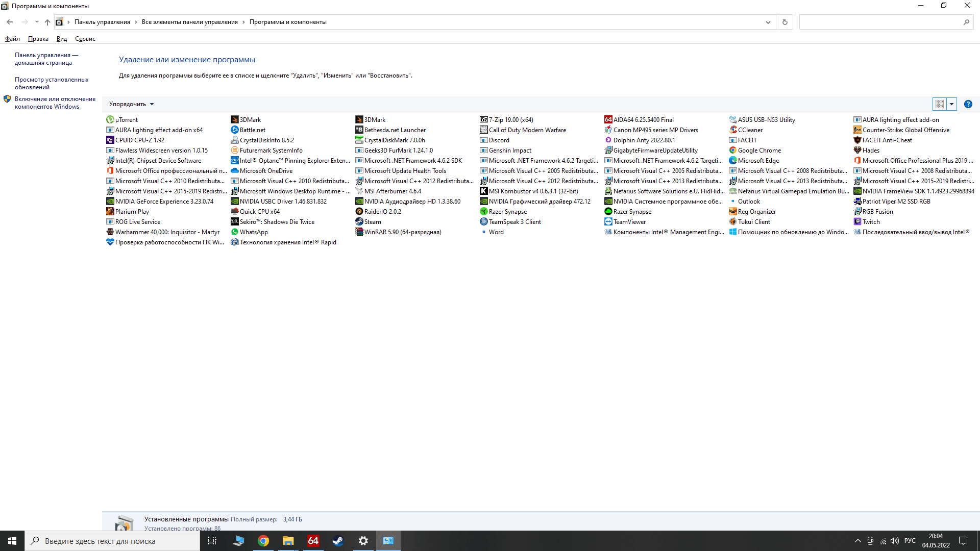Expand the chevron after Все элементы breadcrumb
Image resolution: width=980 pixels, height=551 pixels.
(x=243, y=22)
